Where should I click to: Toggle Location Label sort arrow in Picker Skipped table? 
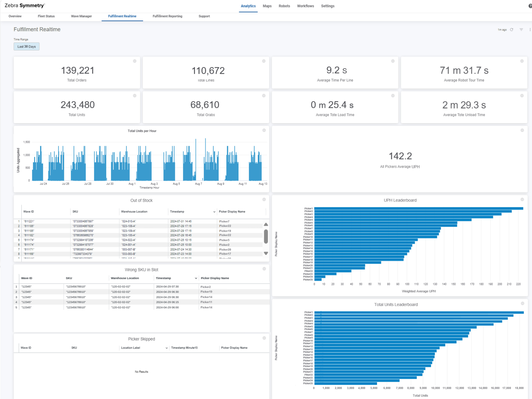[x=167, y=348]
